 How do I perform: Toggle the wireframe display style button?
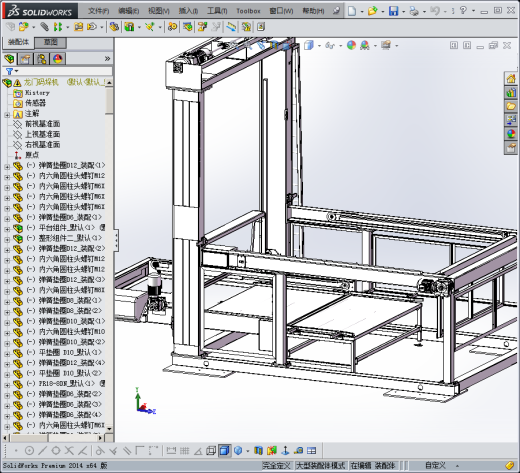(211, 451)
